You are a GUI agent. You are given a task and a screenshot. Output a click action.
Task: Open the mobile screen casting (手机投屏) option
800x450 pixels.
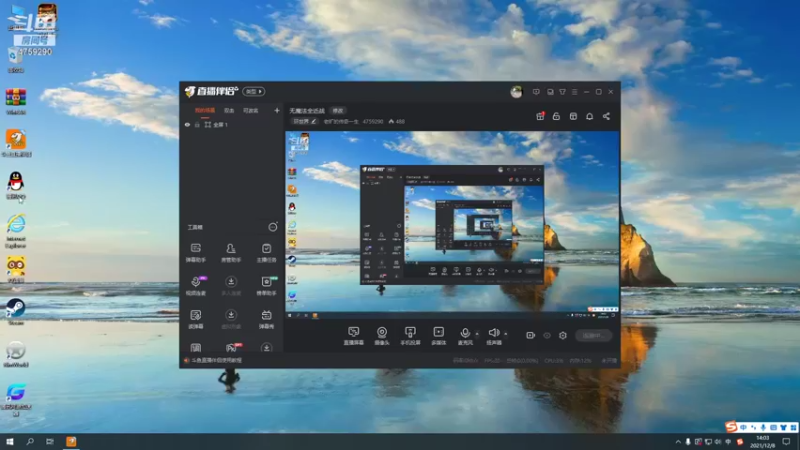(x=410, y=336)
